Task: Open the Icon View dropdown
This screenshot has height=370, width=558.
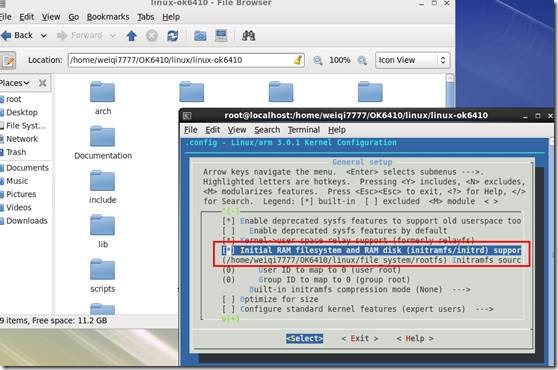Action: [412, 60]
